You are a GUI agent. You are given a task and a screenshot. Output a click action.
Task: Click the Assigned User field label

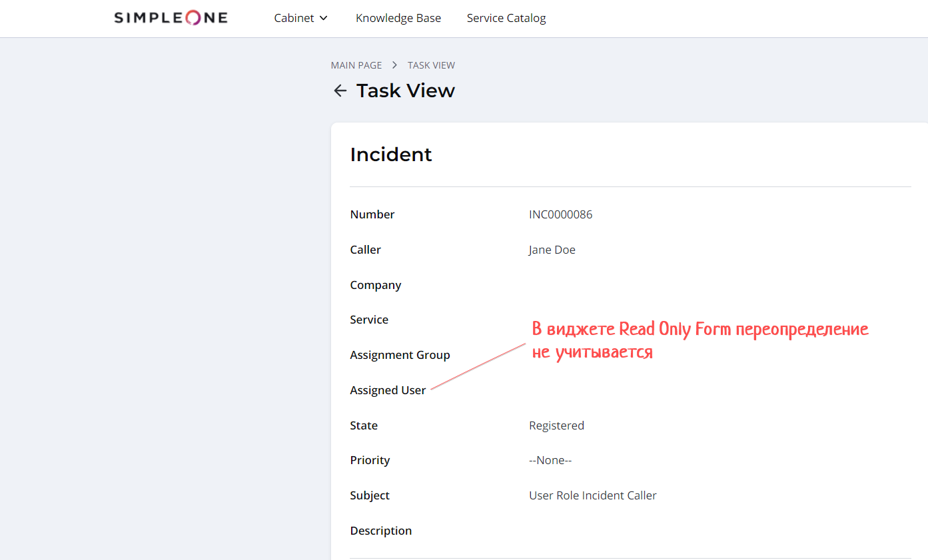[x=388, y=390]
